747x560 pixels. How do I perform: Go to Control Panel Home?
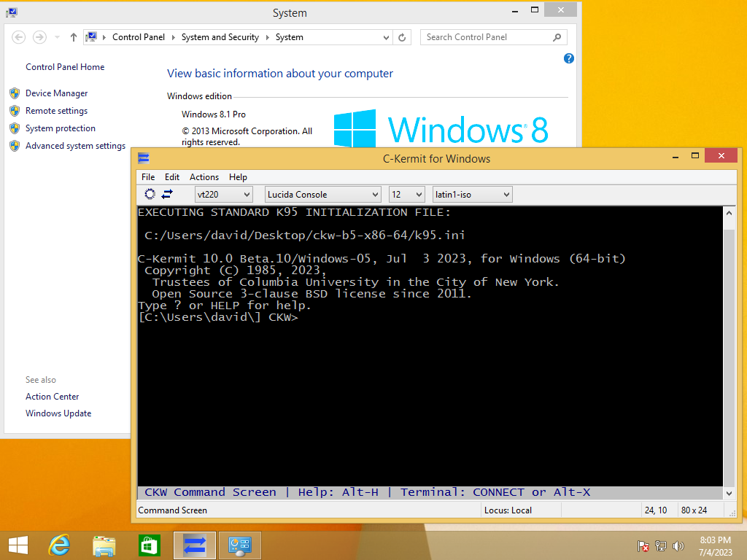[65, 67]
